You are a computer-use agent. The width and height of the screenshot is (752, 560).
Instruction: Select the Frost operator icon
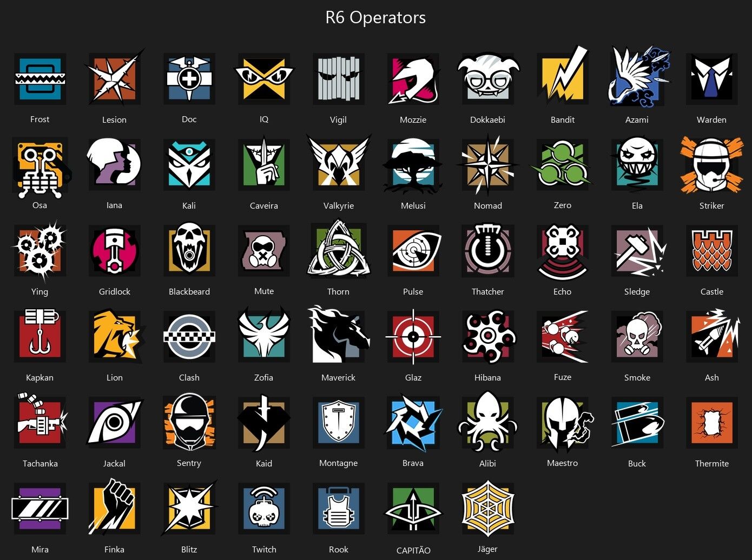[40, 79]
